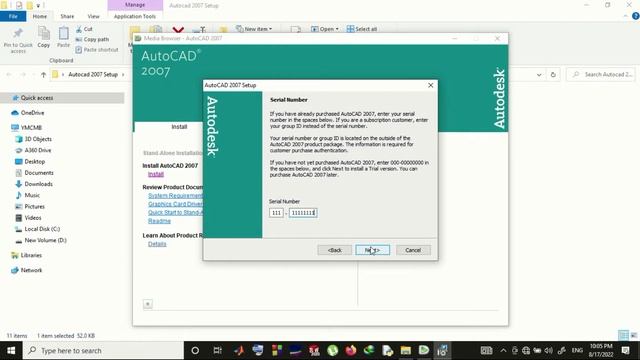Open Quick Start to Stand-Alone link
640x360 pixels.
tap(176, 212)
